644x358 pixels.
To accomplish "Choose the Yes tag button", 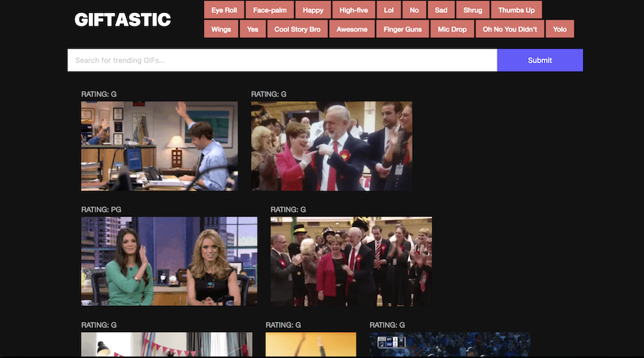I will pos(253,29).
